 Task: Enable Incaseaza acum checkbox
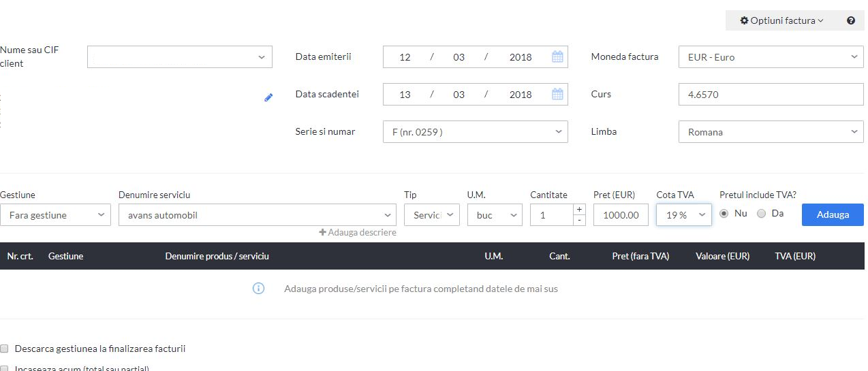tap(4, 369)
